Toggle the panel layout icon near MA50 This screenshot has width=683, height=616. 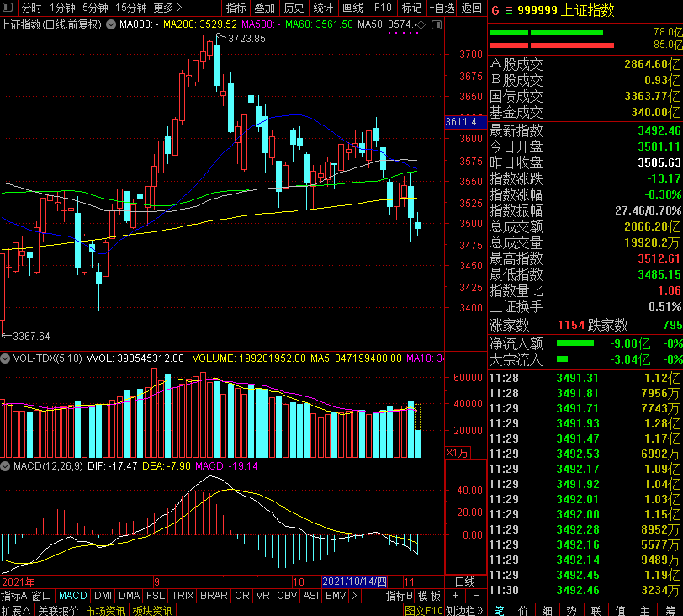(436, 25)
